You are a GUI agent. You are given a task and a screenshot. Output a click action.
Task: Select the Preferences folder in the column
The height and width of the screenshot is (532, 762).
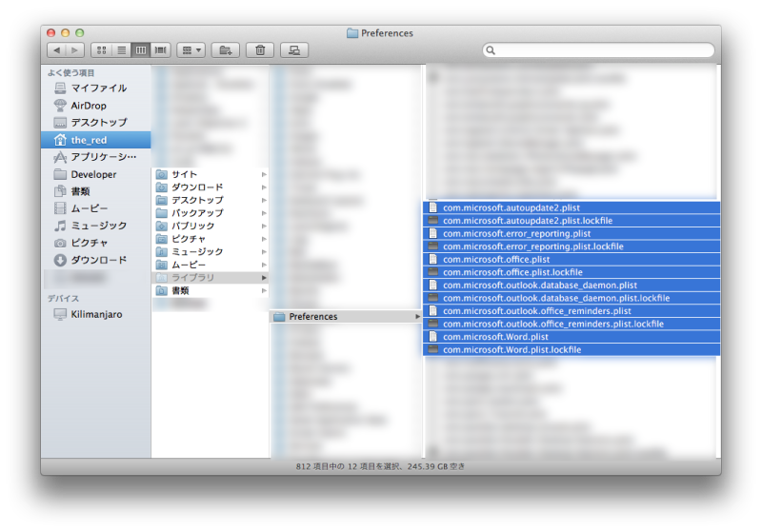(346, 317)
